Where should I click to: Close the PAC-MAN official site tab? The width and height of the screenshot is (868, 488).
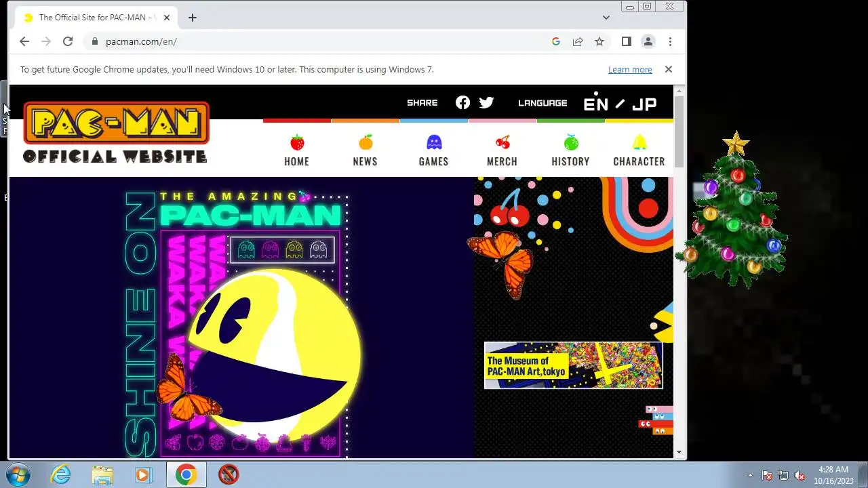click(x=167, y=18)
